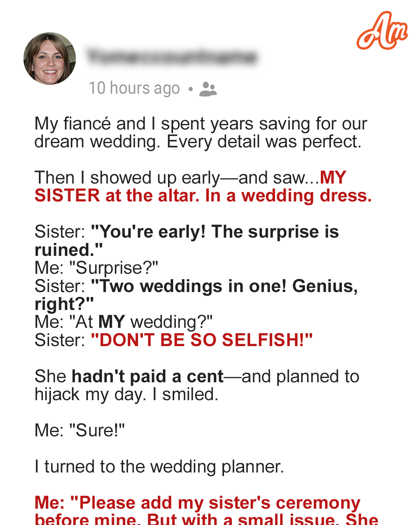Click the sentence "Every detail was perfect."
Screen dimensions: 420x525
click(264, 142)
